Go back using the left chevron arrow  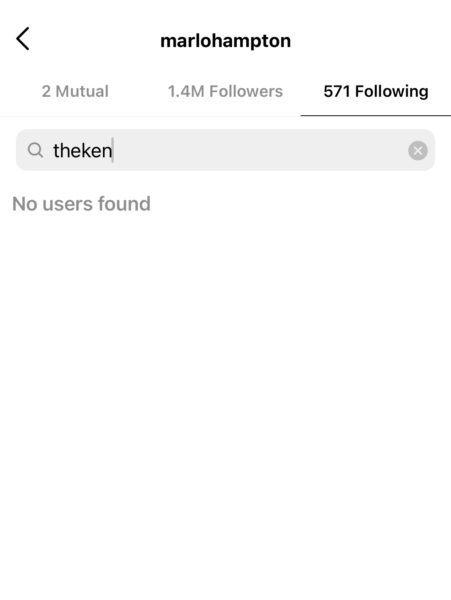[x=23, y=39]
